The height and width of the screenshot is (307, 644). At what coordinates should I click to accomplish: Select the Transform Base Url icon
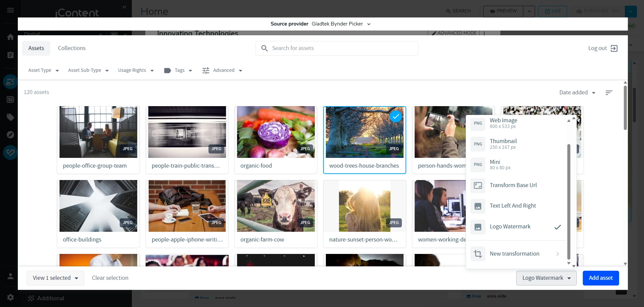click(x=478, y=185)
